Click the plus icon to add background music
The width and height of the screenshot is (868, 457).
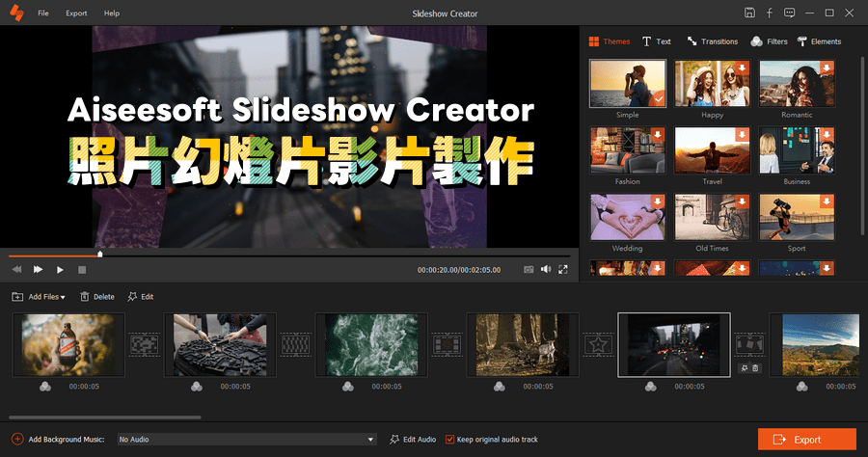[17, 440]
